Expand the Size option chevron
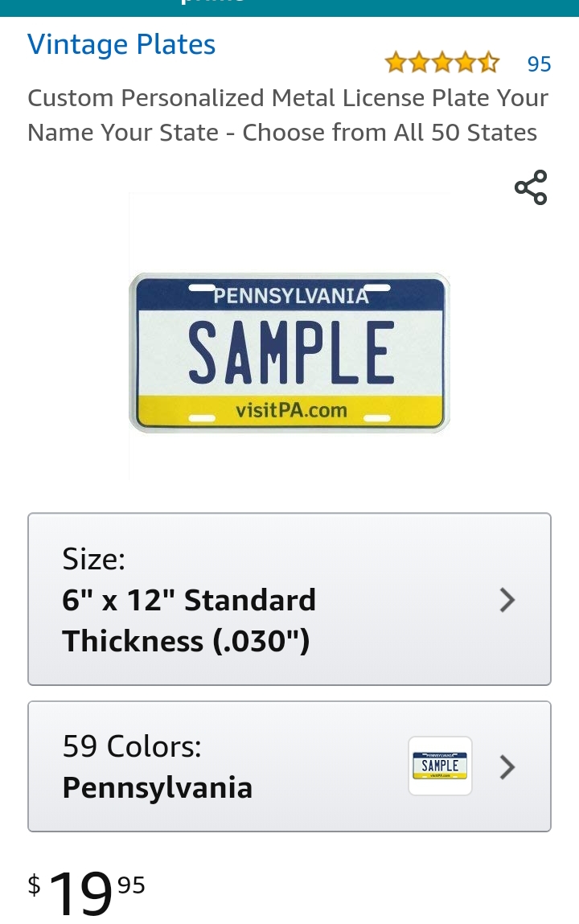The height and width of the screenshot is (924, 579). tap(507, 600)
